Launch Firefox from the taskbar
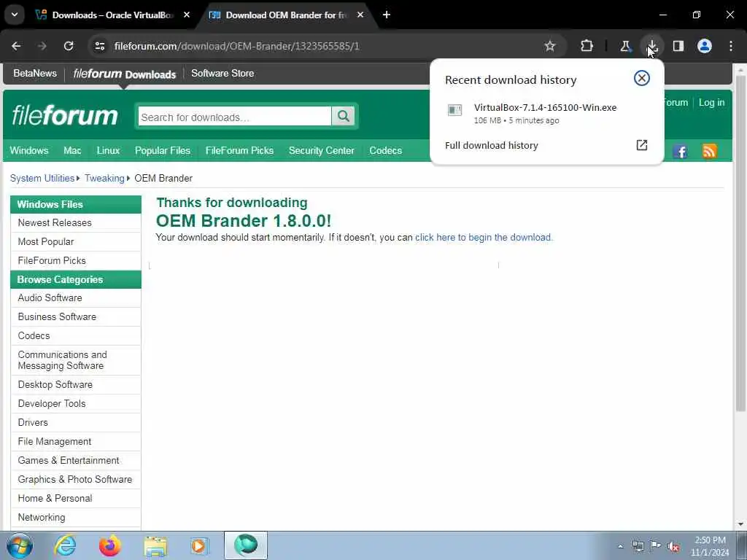Screen dimensions: 747x560 (109, 545)
